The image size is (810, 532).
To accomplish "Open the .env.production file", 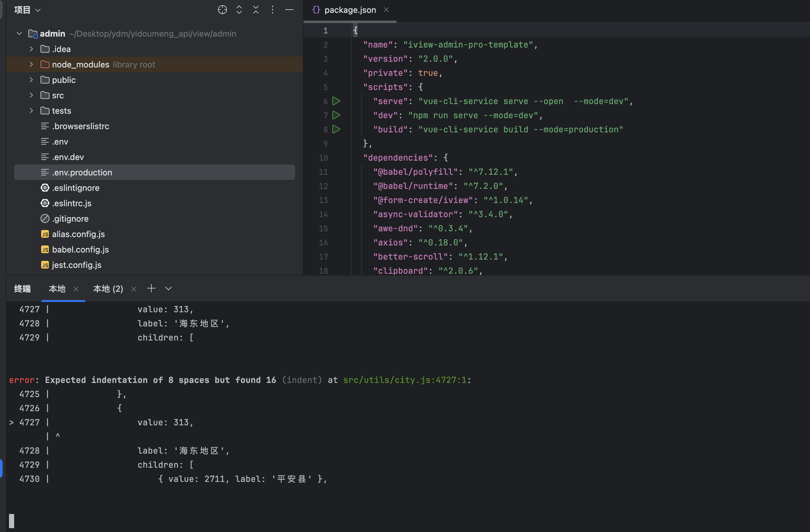I will pos(82,173).
